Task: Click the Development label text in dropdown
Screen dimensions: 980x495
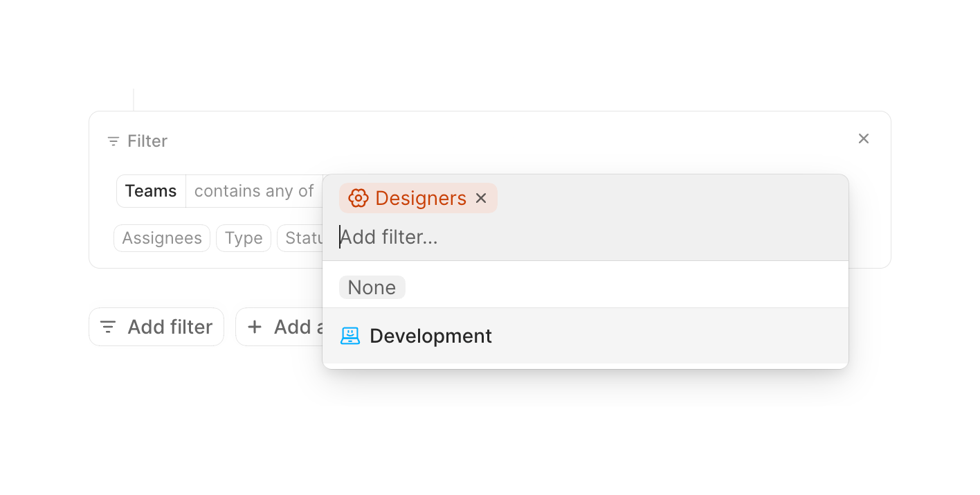Action: (430, 336)
